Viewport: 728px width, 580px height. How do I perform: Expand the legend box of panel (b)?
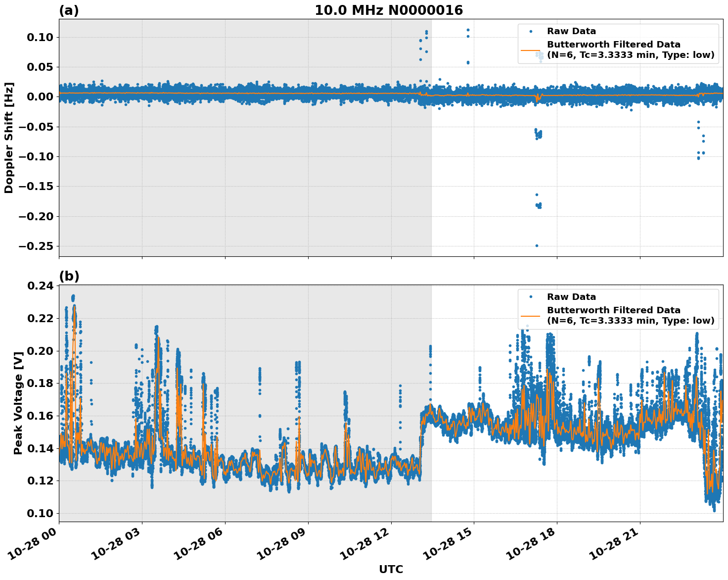[x=618, y=308]
